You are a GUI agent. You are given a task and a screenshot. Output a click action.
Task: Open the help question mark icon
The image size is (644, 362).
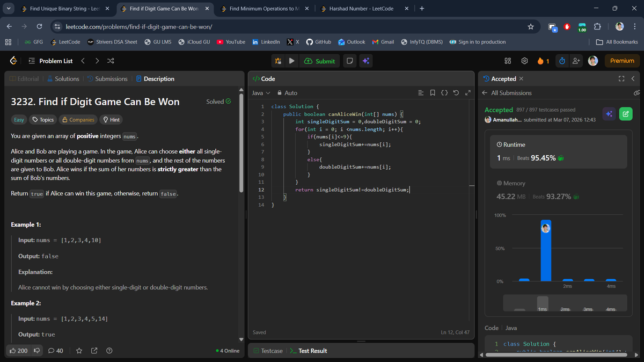[x=109, y=351]
